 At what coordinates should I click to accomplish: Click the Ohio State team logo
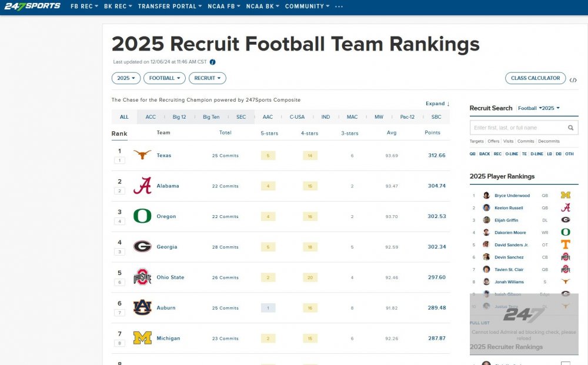point(142,277)
